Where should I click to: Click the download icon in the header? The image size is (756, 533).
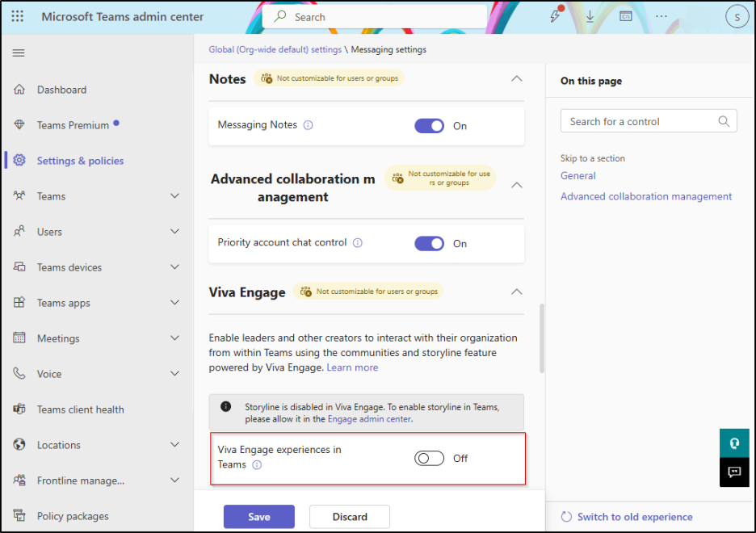pyautogui.click(x=590, y=17)
